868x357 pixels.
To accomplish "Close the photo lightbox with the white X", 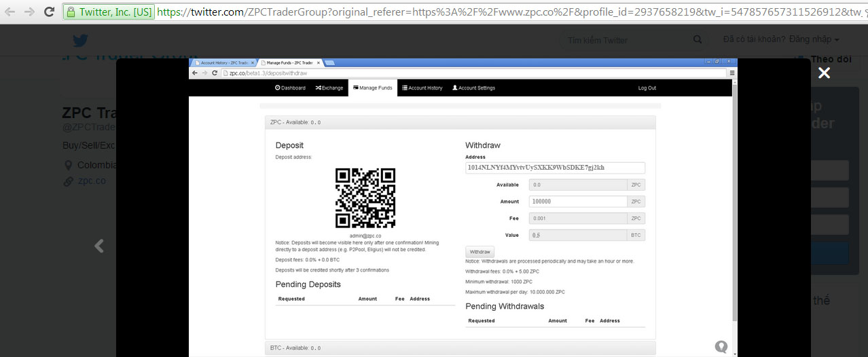I will tap(824, 73).
